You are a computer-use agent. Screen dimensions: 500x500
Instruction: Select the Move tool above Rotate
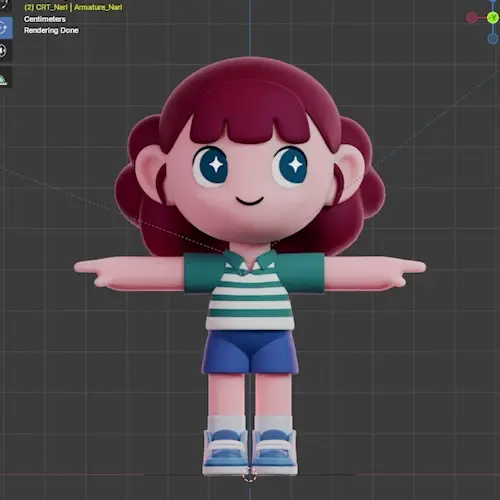pyautogui.click(x=4, y=5)
